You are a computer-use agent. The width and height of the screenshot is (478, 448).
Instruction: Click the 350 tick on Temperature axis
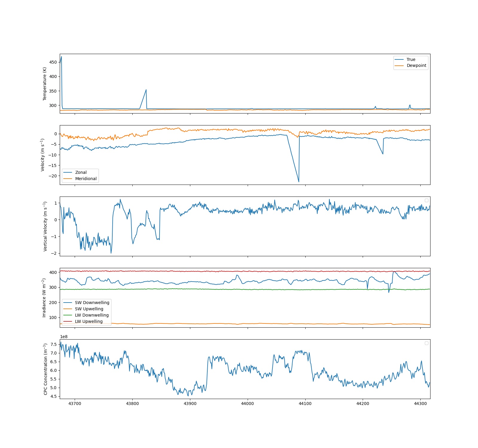click(x=53, y=91)
